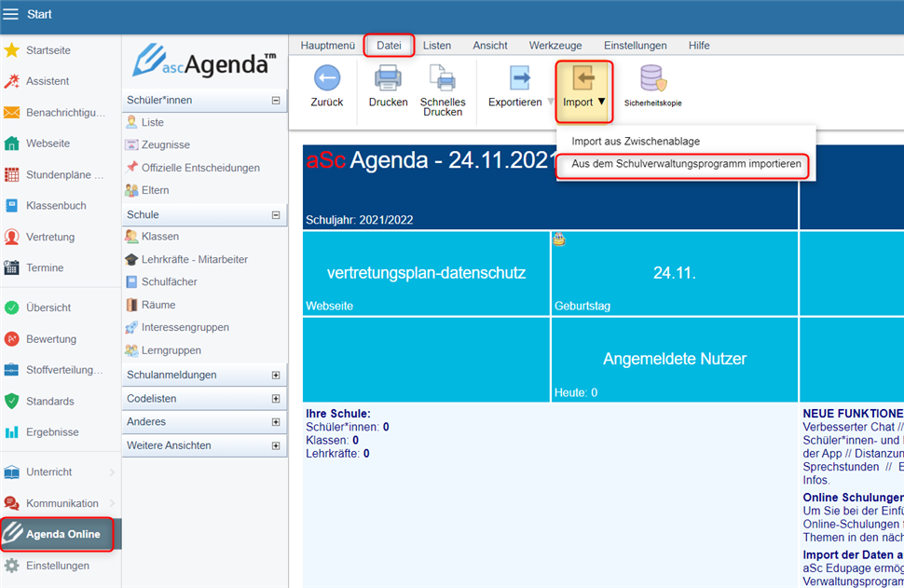Switch to the Datei tab
Image resolution: width=904 pixels, height=588 pixels.
pos(389,46)
